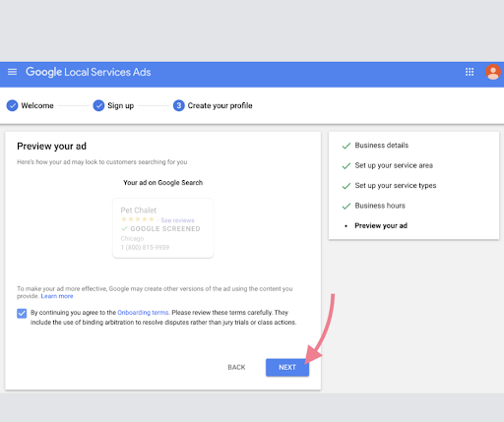Open the hamburger main menu
The width and height of the screenshot is (504, 422).
click(12, 72)
